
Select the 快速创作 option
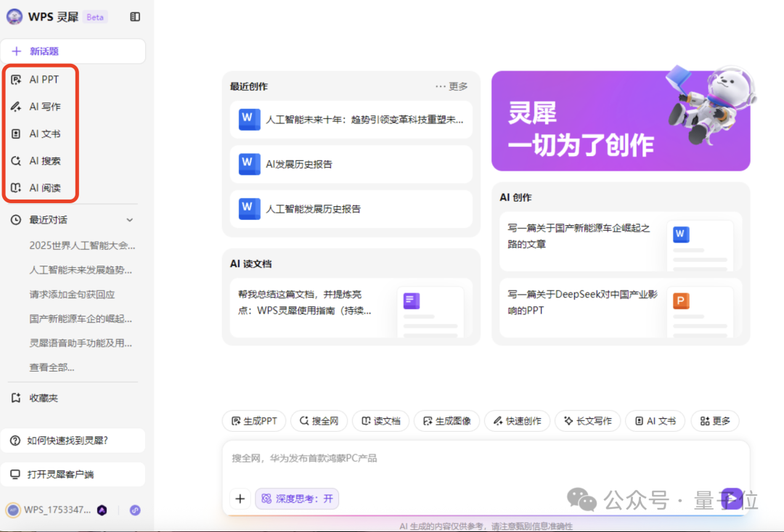[517, 421]
